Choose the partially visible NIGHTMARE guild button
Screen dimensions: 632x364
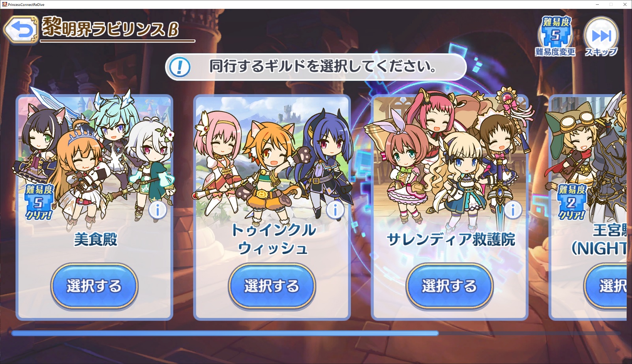coord(606,286)
